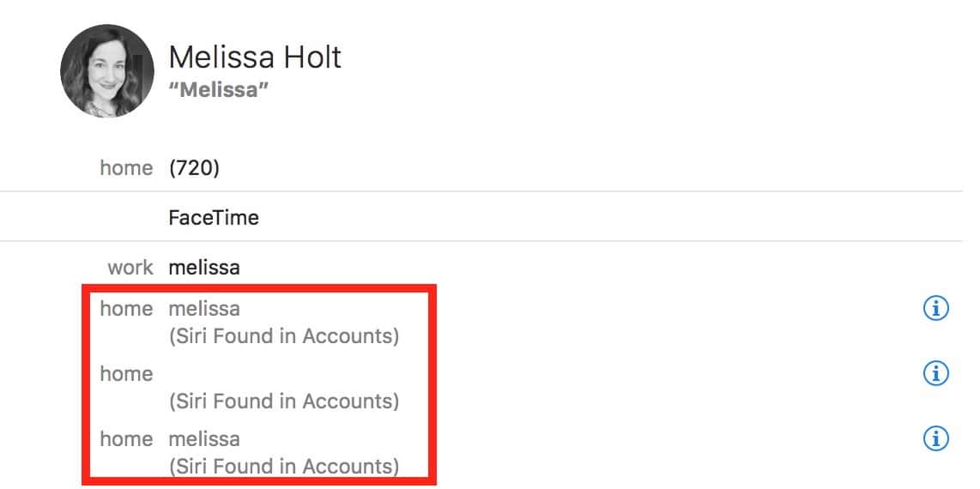Select the last home melissa email entry
The width and height of the screenshot is (980, 489).
pyautogui.click(x=204, y=438)
